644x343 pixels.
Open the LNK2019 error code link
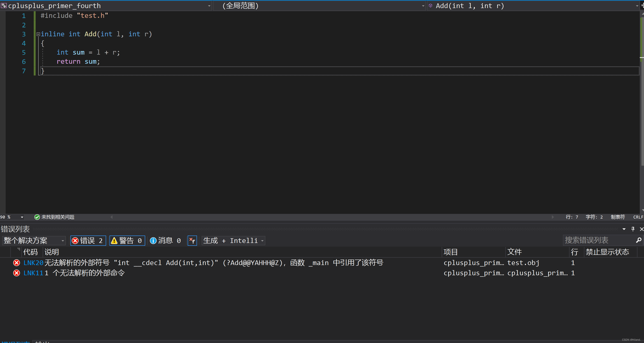pyautogui.click(x=33, y=263)
